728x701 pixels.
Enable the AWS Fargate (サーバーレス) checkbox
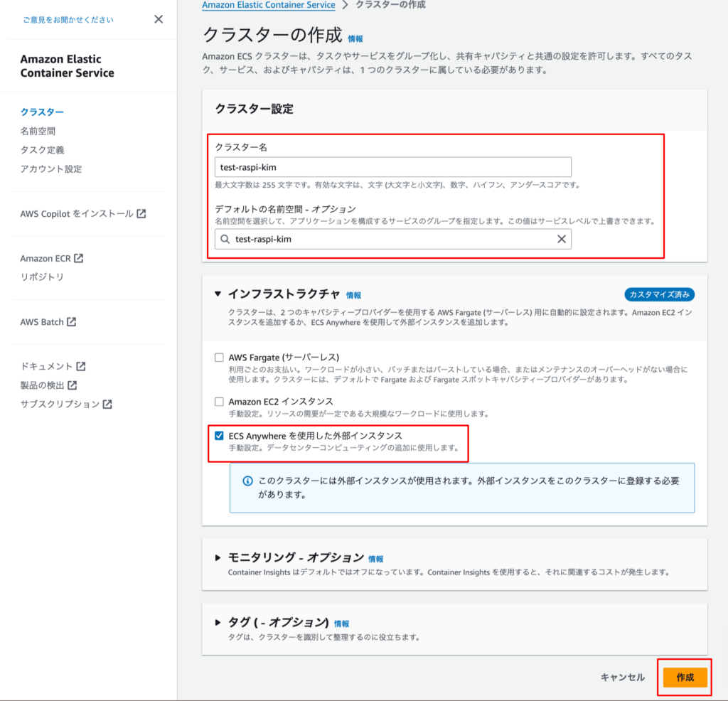[x=219, y=358]
